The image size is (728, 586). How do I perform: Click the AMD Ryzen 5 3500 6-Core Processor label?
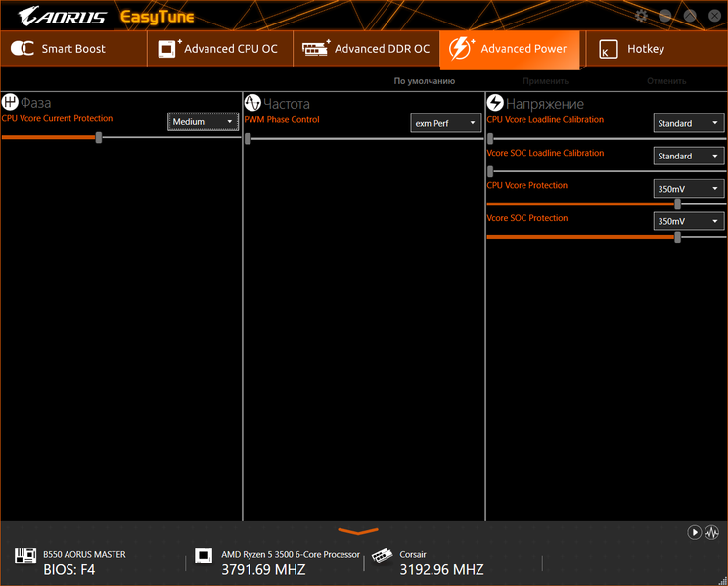pos(291,554)
